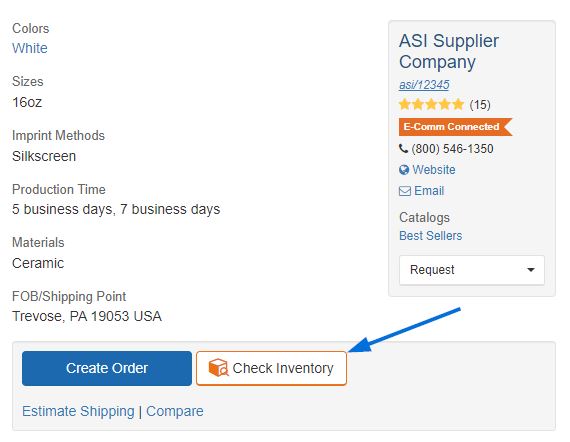This screenshot has width=570, height=442.
Task: Click the envelope icon beside Email
Action: point(405,191)
